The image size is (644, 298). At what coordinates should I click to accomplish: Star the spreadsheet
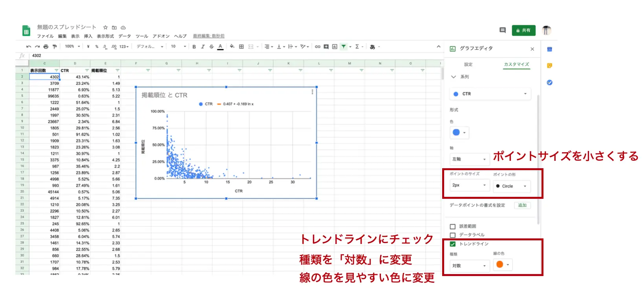[x=105, y=27]
